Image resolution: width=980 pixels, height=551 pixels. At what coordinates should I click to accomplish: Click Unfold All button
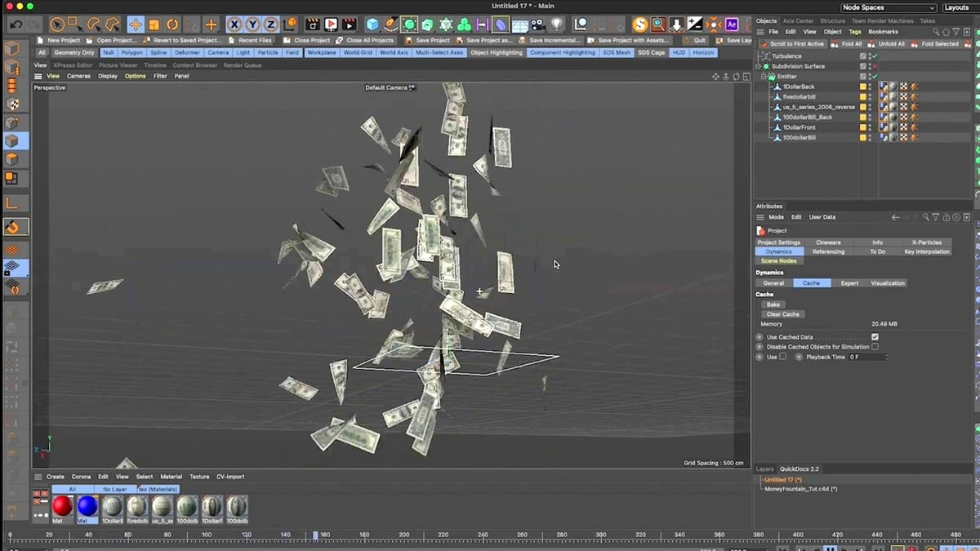(x=887, y=44)
